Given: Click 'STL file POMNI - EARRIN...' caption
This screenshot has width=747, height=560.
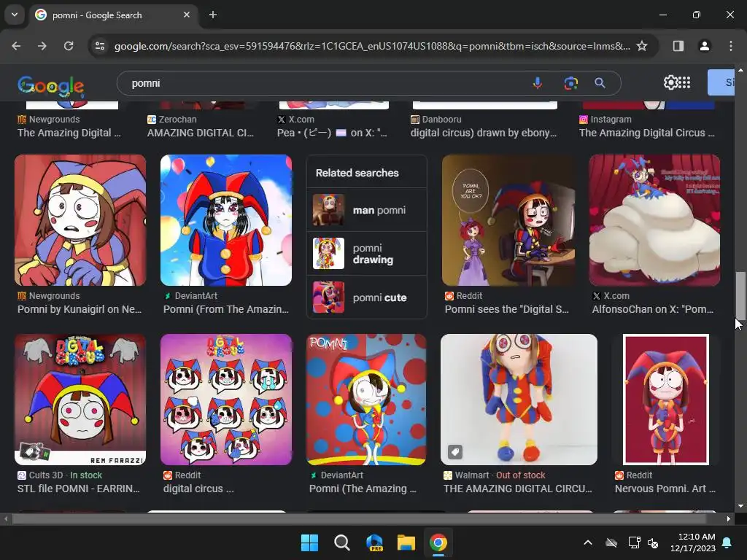Looking at the screenshot, I should 79,489.
